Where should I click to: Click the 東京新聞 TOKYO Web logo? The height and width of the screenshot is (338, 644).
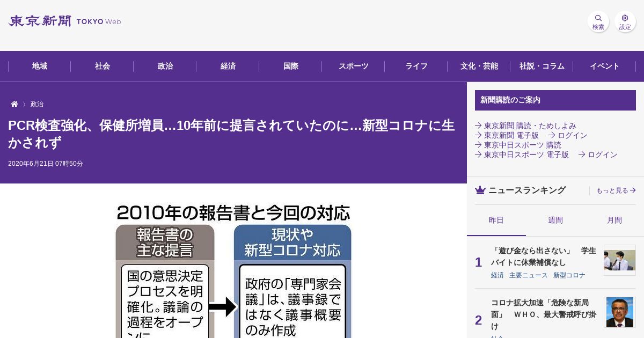pyautogui.click(x=64, y=21)
